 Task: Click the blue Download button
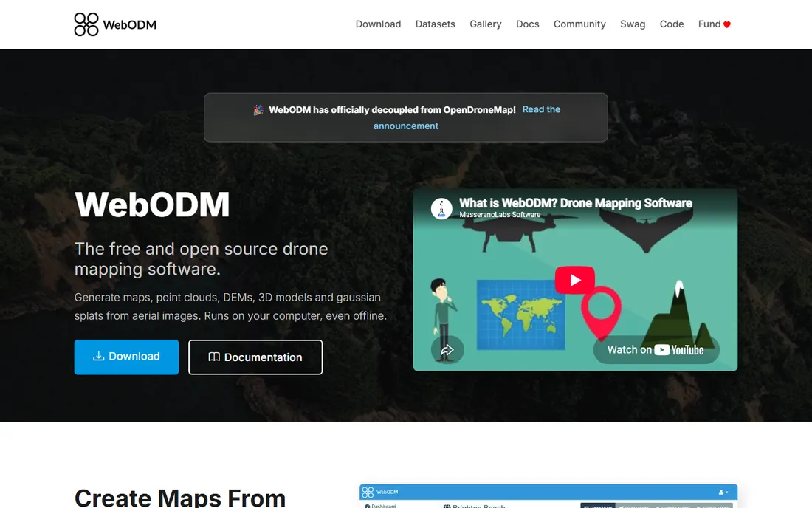click(126, 357)
